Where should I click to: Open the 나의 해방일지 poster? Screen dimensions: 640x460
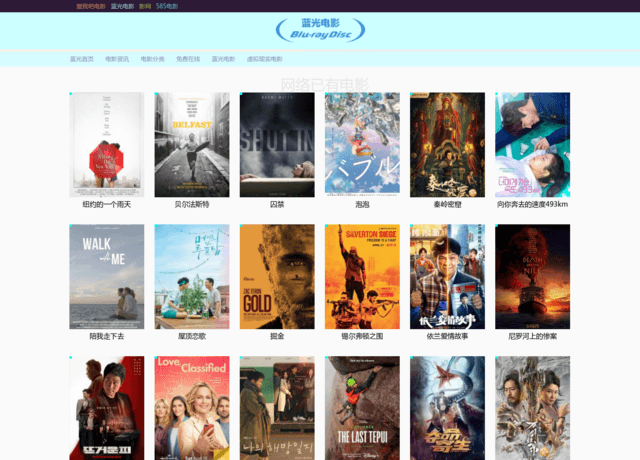pos(277,408)
